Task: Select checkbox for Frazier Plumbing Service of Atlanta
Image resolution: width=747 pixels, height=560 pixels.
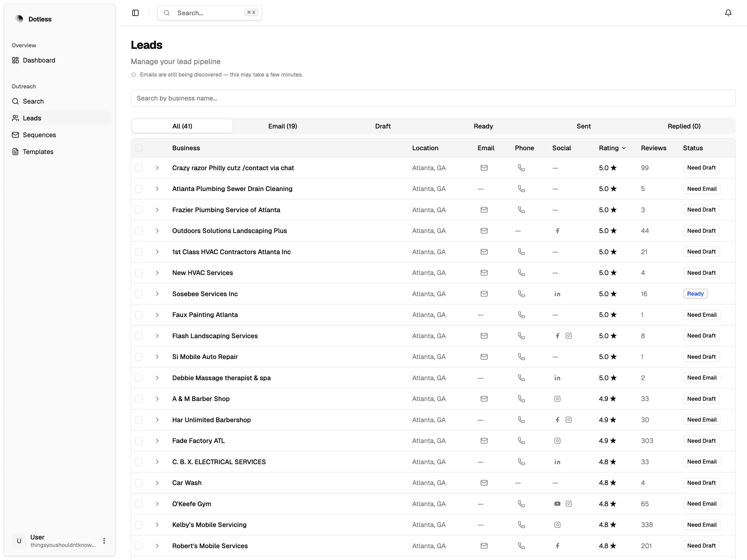Action: pos(139,210)
